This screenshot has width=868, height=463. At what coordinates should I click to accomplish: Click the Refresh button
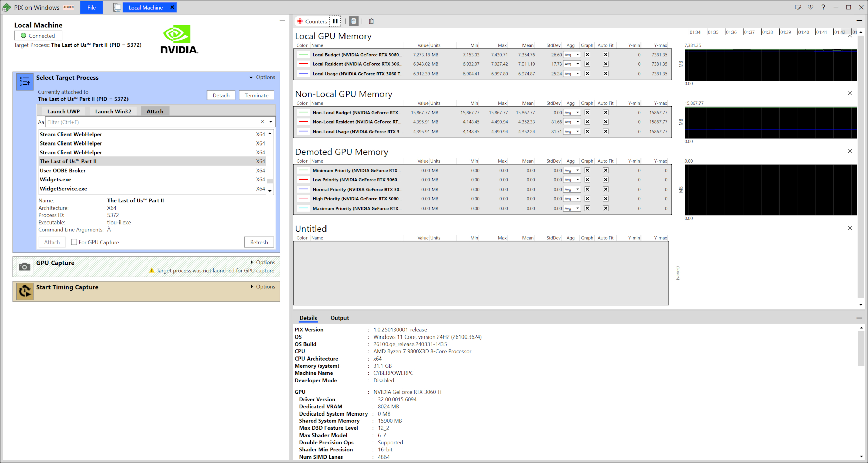(x=259, y=242)
